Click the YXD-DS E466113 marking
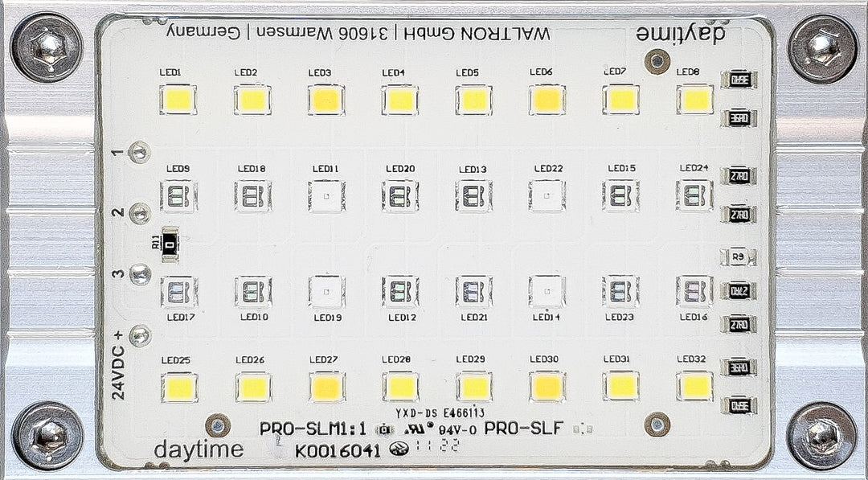868x480 pixels. (x=440, y=413)
